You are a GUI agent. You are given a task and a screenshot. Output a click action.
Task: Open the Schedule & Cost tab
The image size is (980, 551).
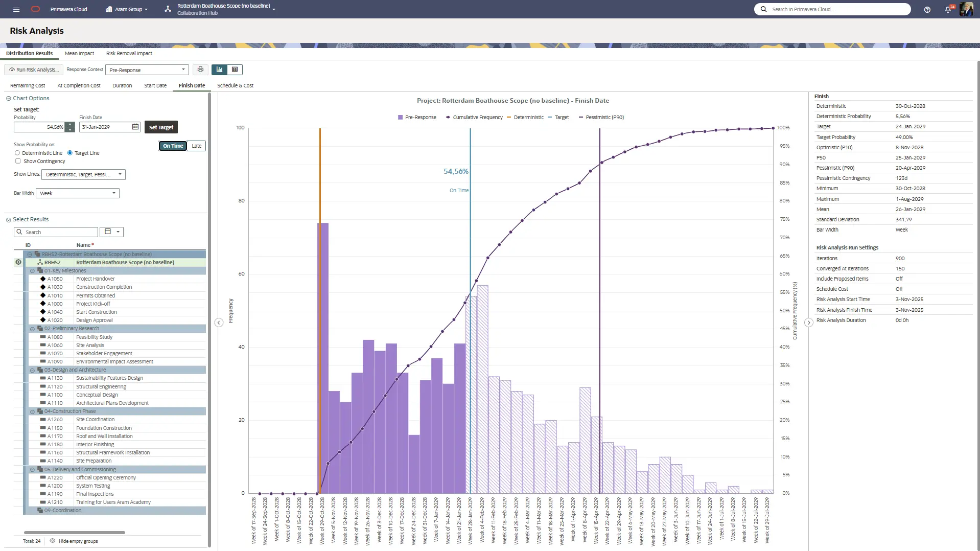pyautogui.click(x=235, y=85)
